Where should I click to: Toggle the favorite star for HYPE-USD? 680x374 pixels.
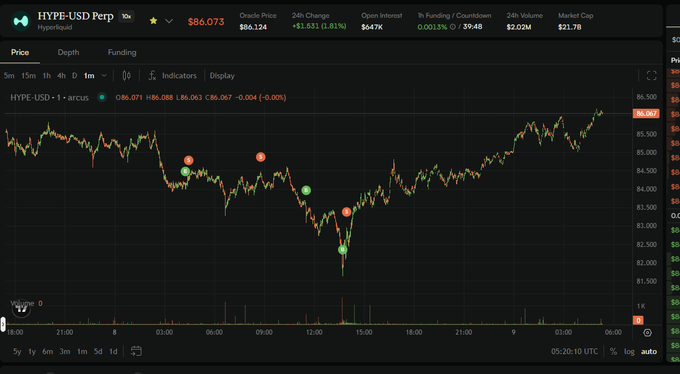click(154, 21)
